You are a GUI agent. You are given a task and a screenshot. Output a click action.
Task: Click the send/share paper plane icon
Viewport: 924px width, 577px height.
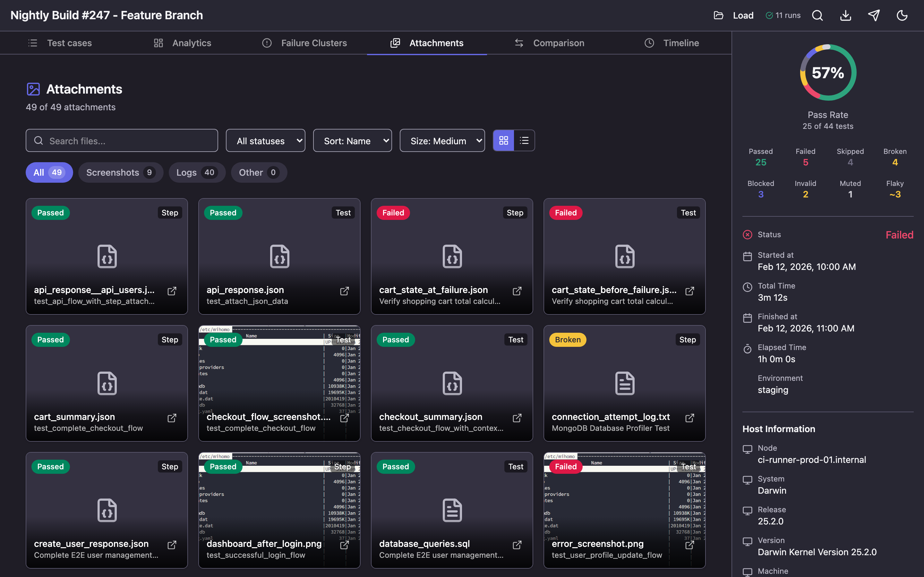(x=874, y=15)
